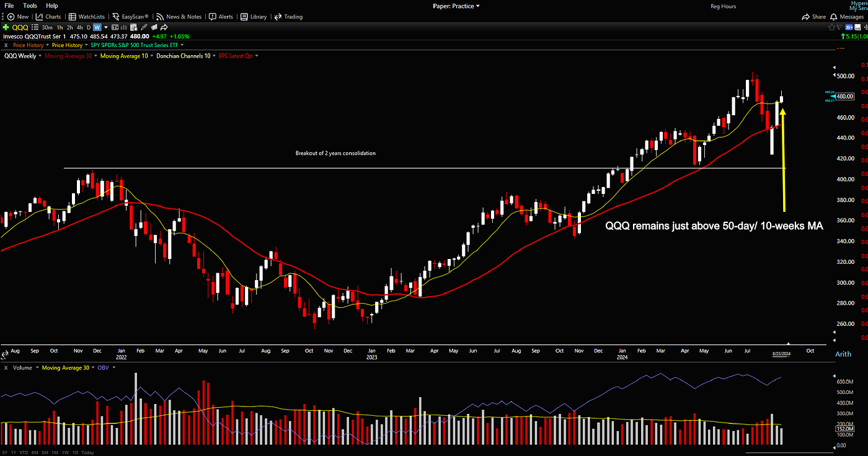The image size is (868, 456).
Task: Open News & Notes feed
Action: (179, 17)
